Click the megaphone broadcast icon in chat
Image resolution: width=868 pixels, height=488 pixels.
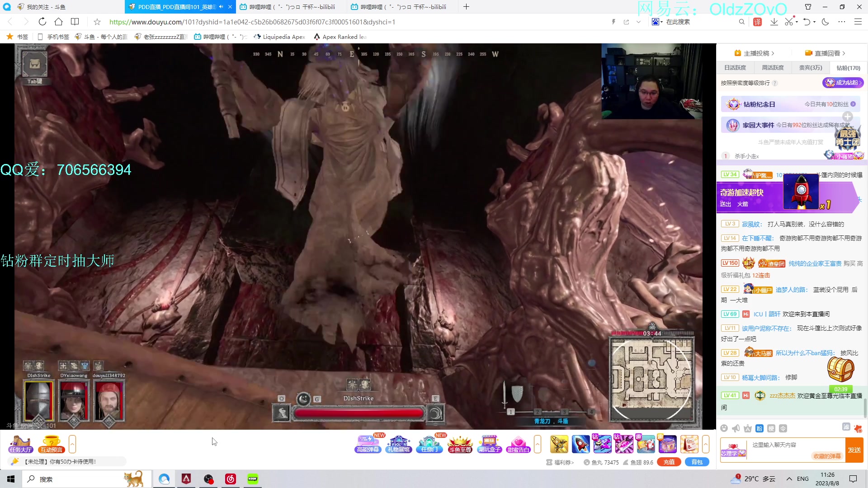click(736, 428)
